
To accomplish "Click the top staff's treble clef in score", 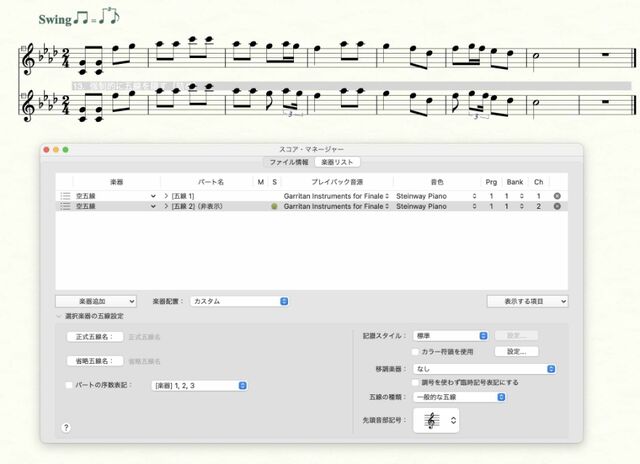I will [x=28, y=60].
